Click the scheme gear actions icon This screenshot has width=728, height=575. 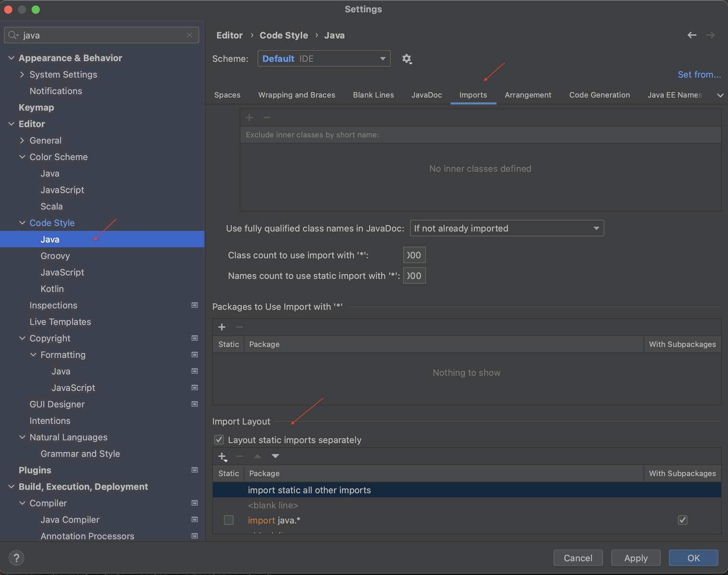(407, 59)
